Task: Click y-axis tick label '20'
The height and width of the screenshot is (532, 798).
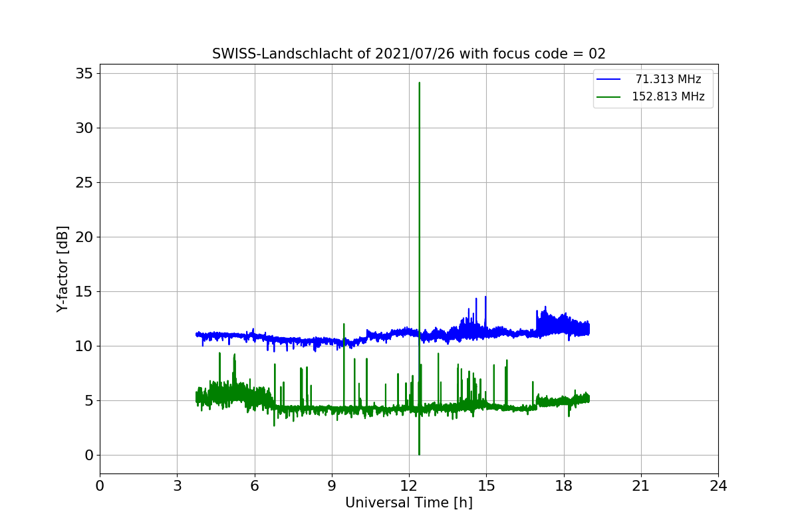Action: pyautogui.click(x=84, y=237)
